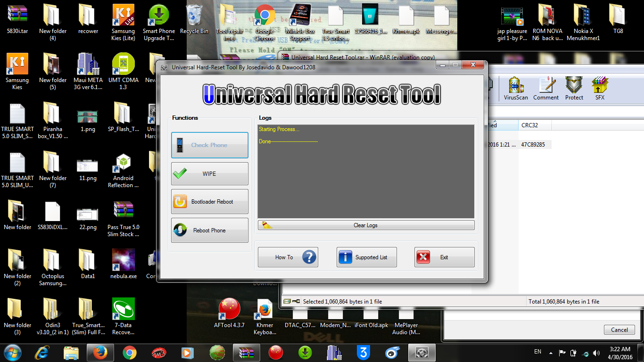The width and height of the screenshot is (644, 362).
Task: Open the How To help
Action: tap(288, 257)
